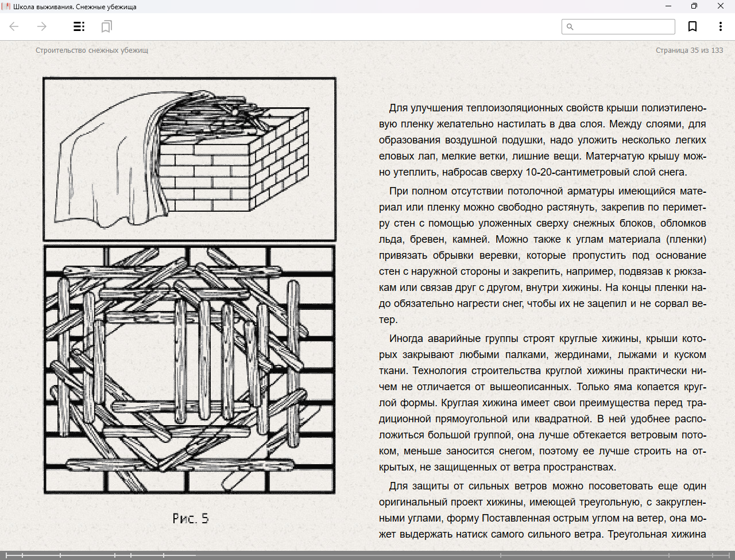The image size is (735, 560).
Task: Go forward with the right arrow
Action: click(x=42, y=26)
